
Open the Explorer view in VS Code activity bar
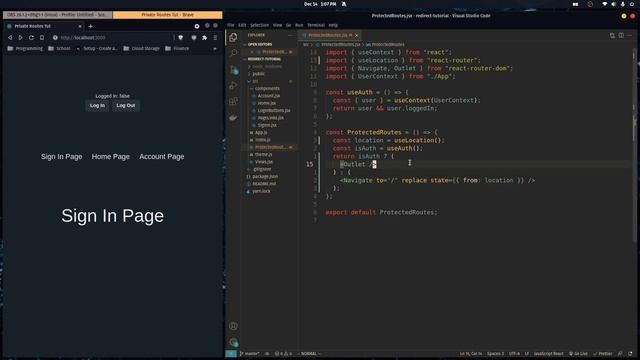coord(233,37)
